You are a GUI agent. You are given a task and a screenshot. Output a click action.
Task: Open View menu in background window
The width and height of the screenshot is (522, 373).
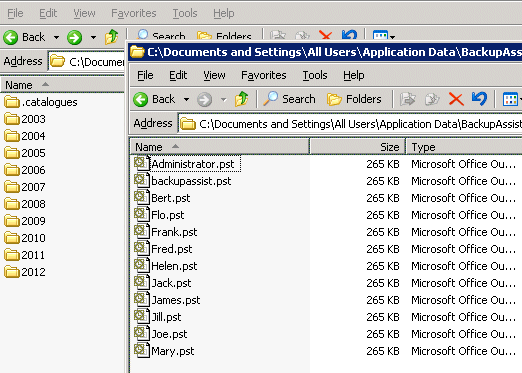(84, 13)
